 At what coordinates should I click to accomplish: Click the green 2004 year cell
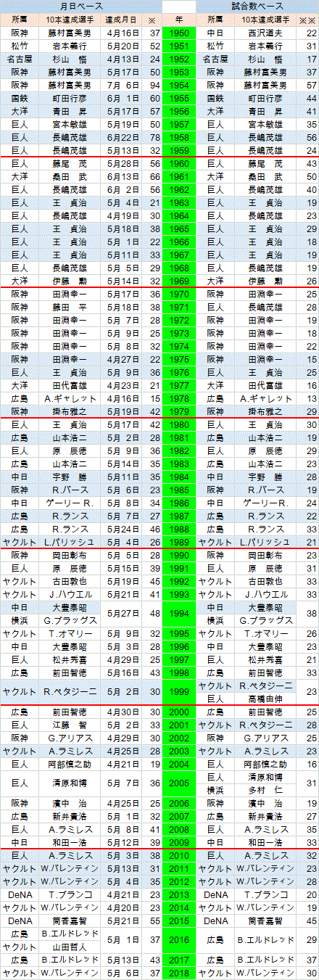(179, 765)
